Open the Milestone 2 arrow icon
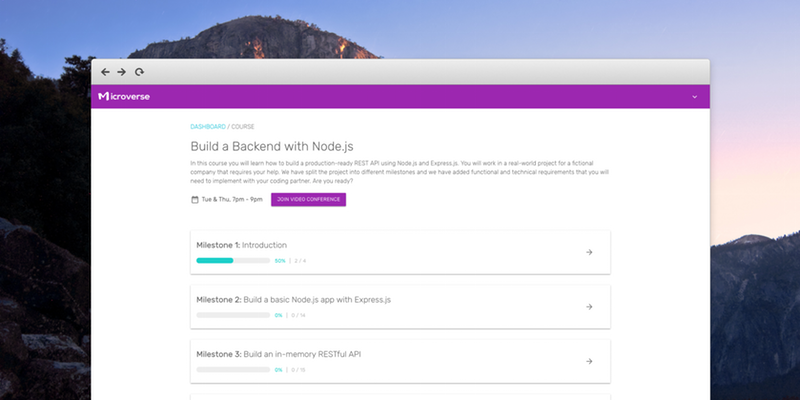 (x=589, y=307)
